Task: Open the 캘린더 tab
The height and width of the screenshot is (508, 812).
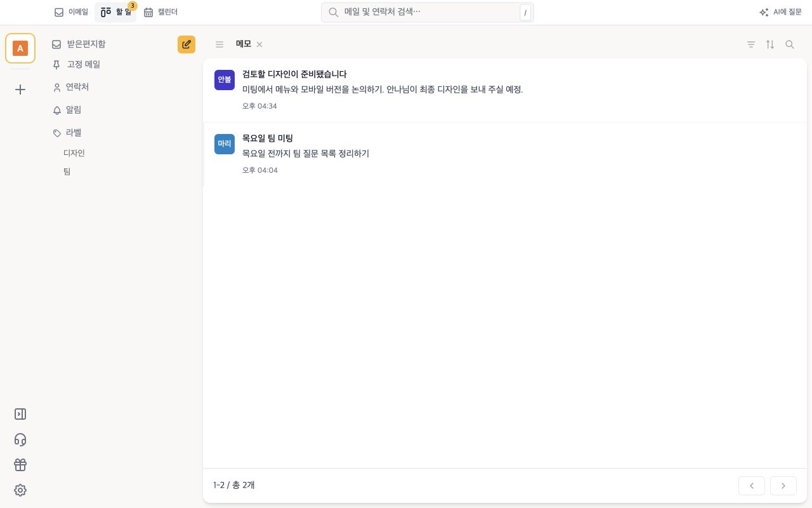Action: click(160, 12)
